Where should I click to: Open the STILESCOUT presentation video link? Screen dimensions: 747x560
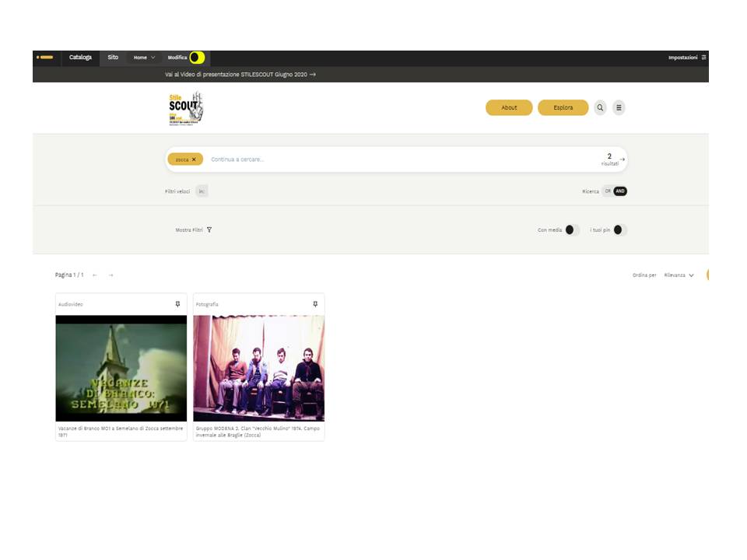coord(240,75)
